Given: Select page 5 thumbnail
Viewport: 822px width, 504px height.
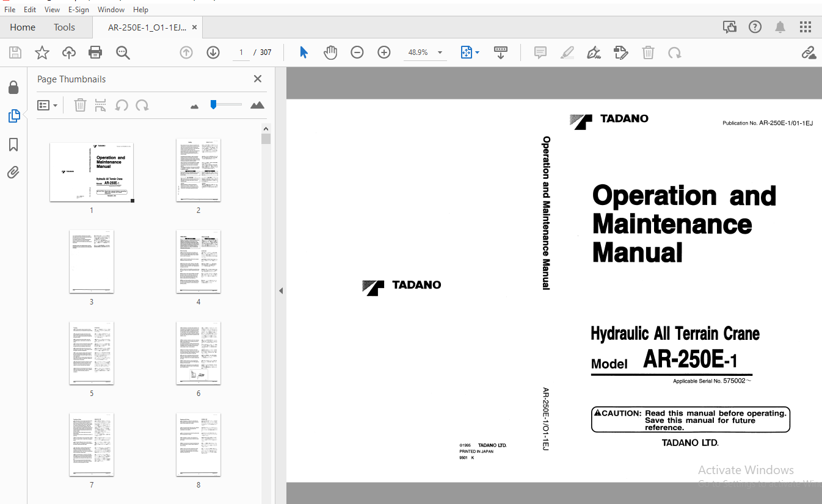Looking at the screenshot, I should (x=92, y=353).
